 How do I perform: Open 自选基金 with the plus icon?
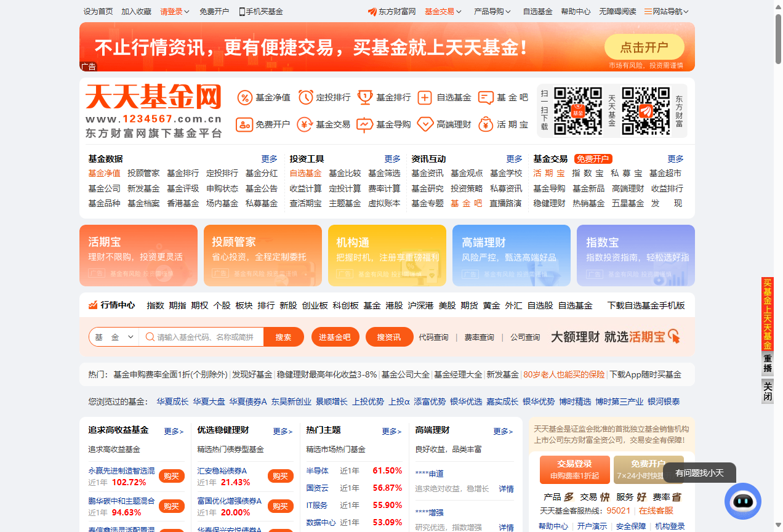pyautogui.click(x=425, y=97)
